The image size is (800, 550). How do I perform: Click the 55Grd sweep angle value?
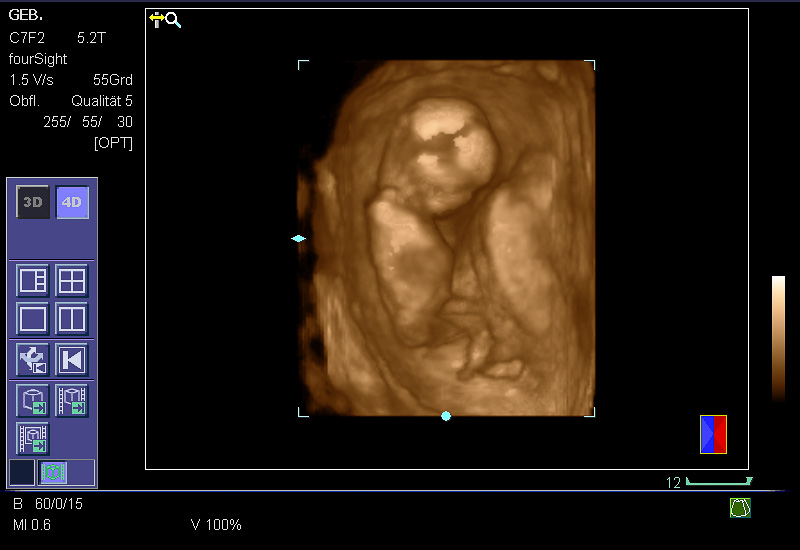point(113,80)
